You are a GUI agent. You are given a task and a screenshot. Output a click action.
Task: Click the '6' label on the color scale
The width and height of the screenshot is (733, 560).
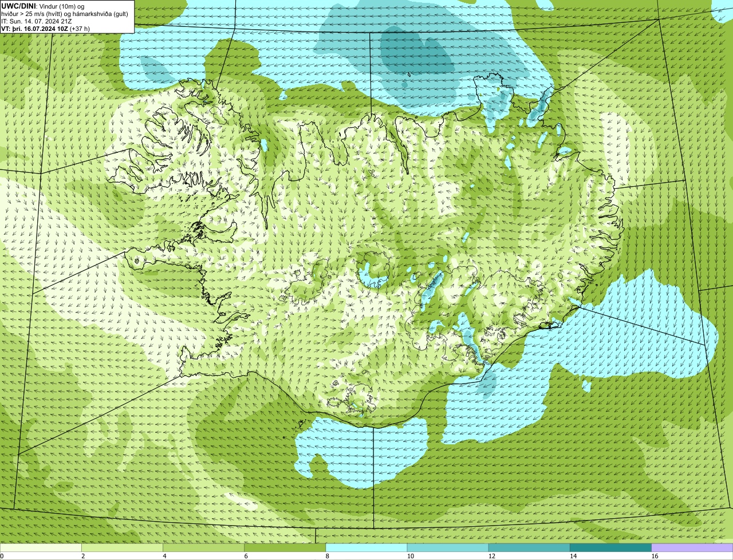[x=246, y=556]
